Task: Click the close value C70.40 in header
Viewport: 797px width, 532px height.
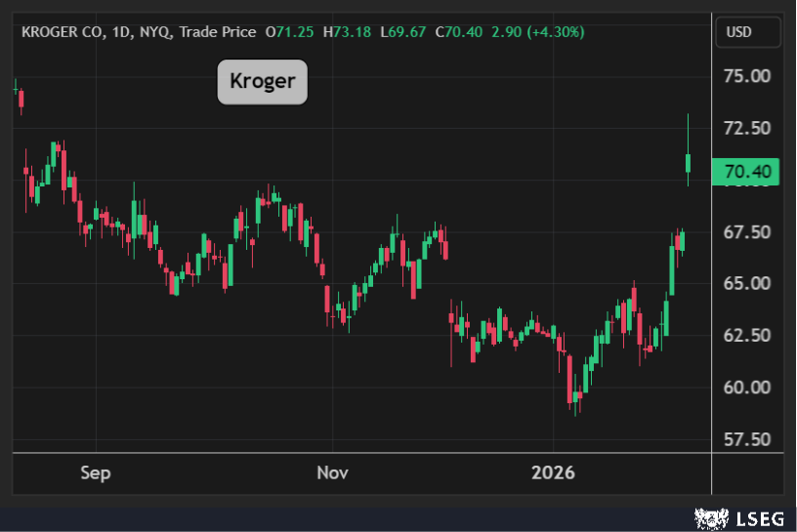Action: point(448,32)
